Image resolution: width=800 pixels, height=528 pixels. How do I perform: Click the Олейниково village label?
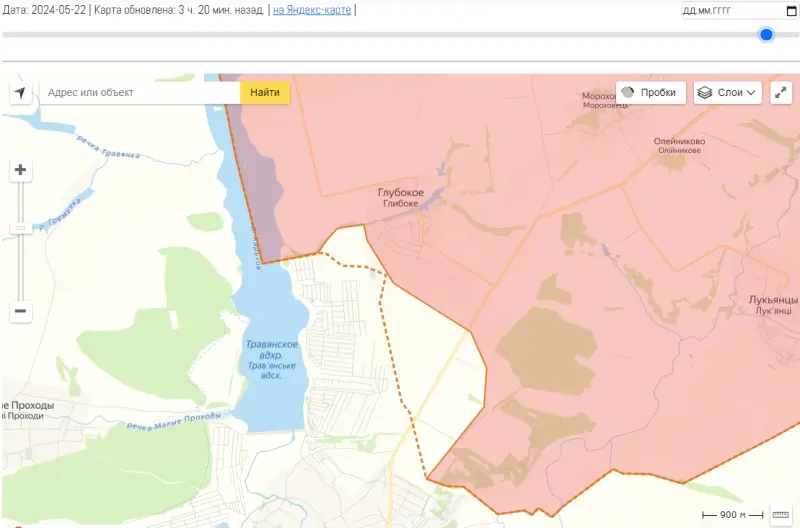tap(679, 142)
